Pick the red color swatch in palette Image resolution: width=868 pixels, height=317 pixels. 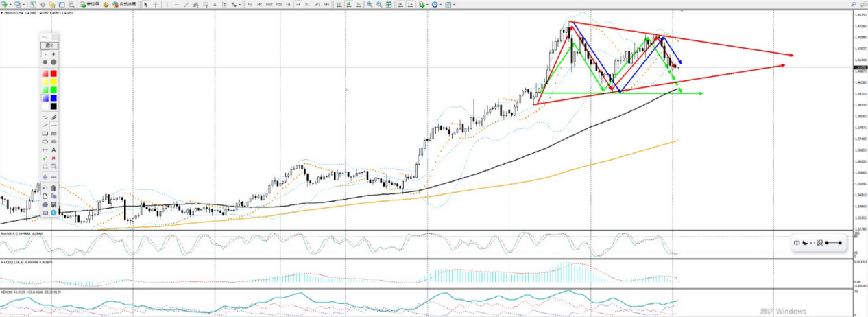(53, 73)
